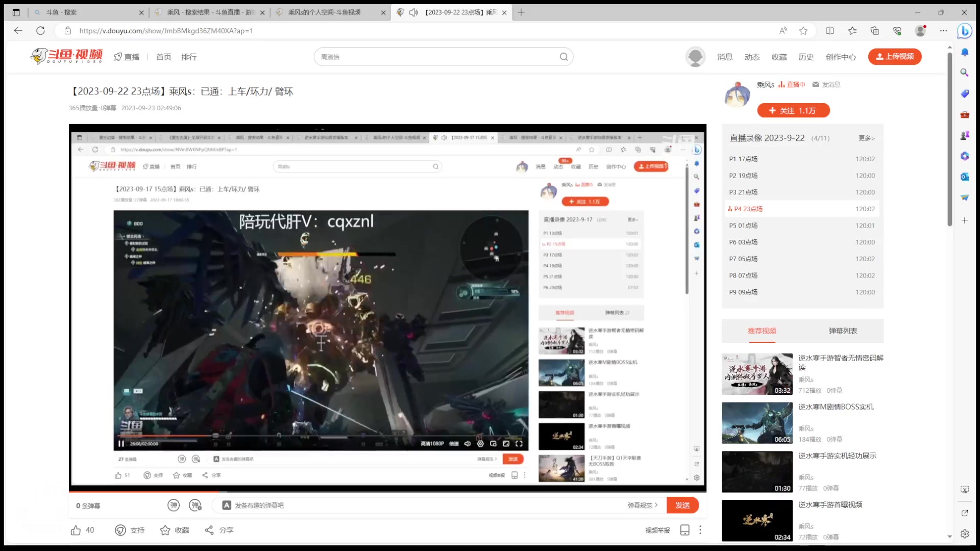Play P9 09点场 episode
Image resolution: width=980 pixels, height=551 pixels.
801,292
